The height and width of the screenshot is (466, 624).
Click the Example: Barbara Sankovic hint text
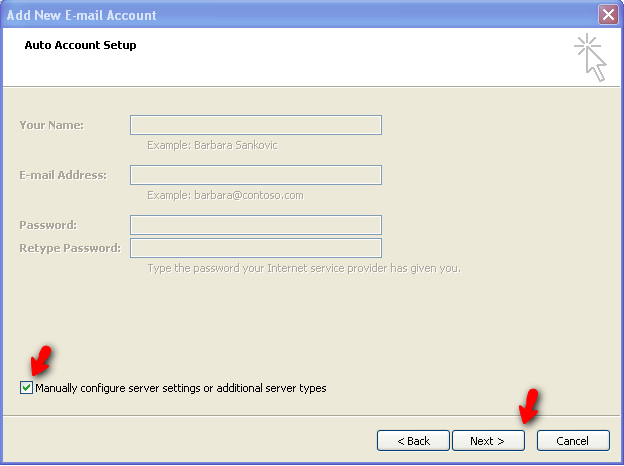point(212,145)
